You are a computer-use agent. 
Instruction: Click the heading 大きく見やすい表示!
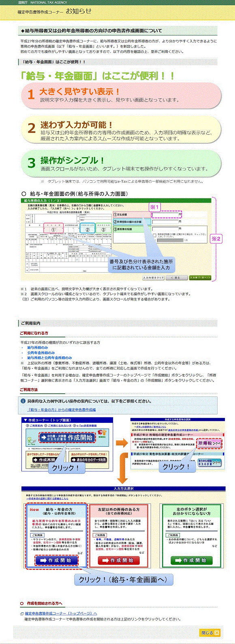[x=79, y=92]
